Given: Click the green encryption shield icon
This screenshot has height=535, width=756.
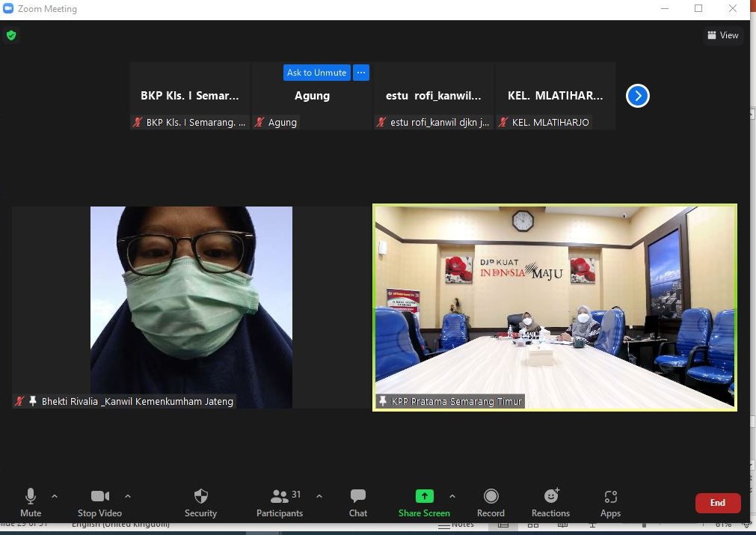Looking at the screenshot, I should coord(11,35).
